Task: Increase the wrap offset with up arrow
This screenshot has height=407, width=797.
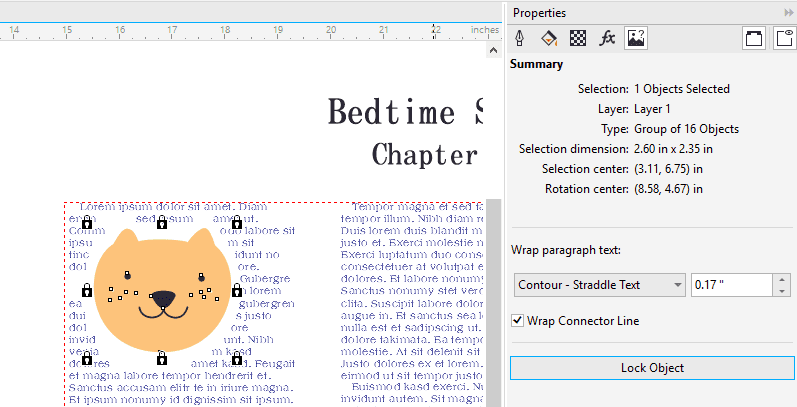Action: 783,279
